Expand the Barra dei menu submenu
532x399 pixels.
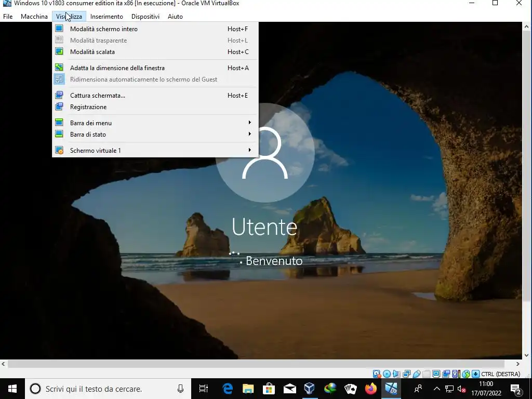155,123
